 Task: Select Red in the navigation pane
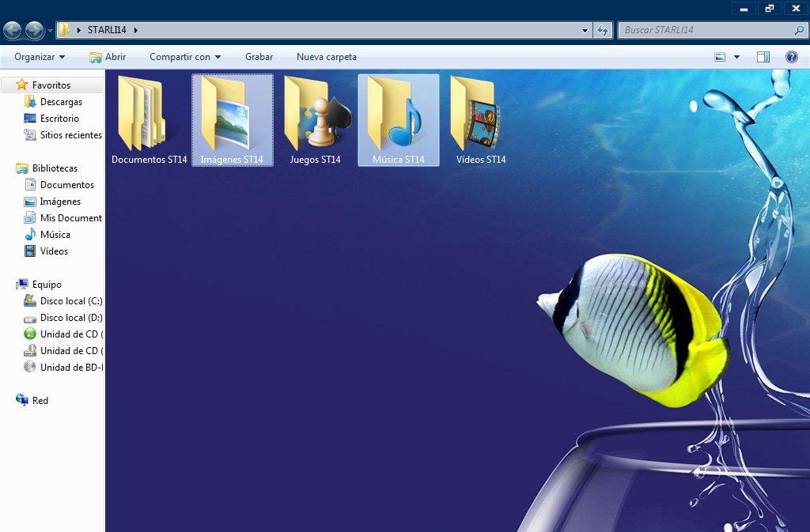coord(40,401)
